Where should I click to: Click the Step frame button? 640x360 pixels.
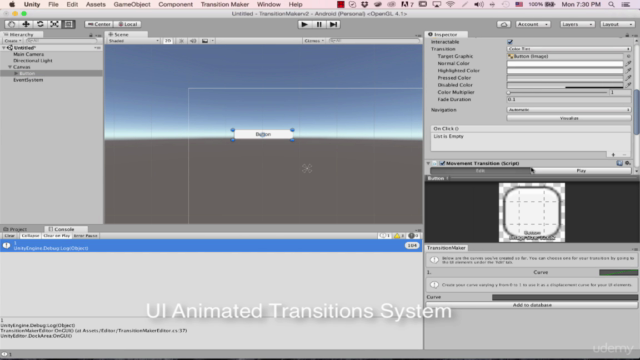pos(333,24)
